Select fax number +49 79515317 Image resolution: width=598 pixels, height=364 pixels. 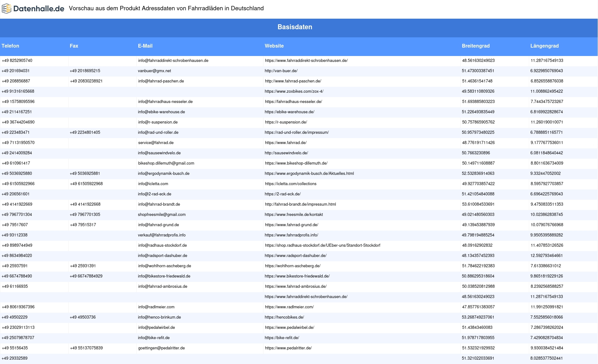point(83,225)
